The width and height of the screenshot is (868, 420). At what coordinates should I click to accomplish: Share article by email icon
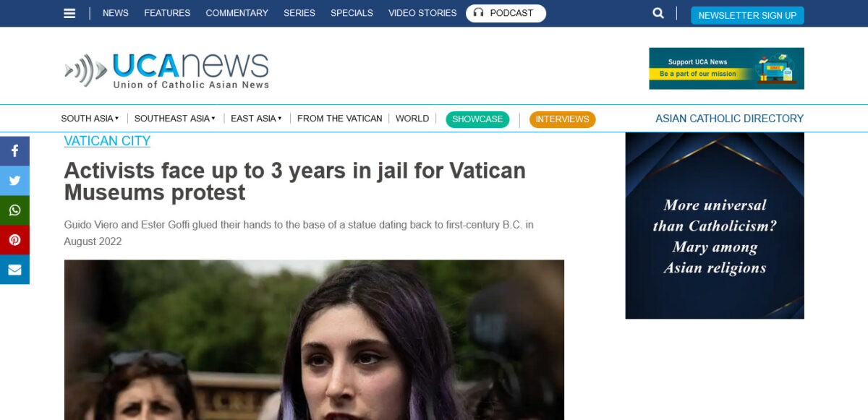pyautogui.click(x=14, y=270)
